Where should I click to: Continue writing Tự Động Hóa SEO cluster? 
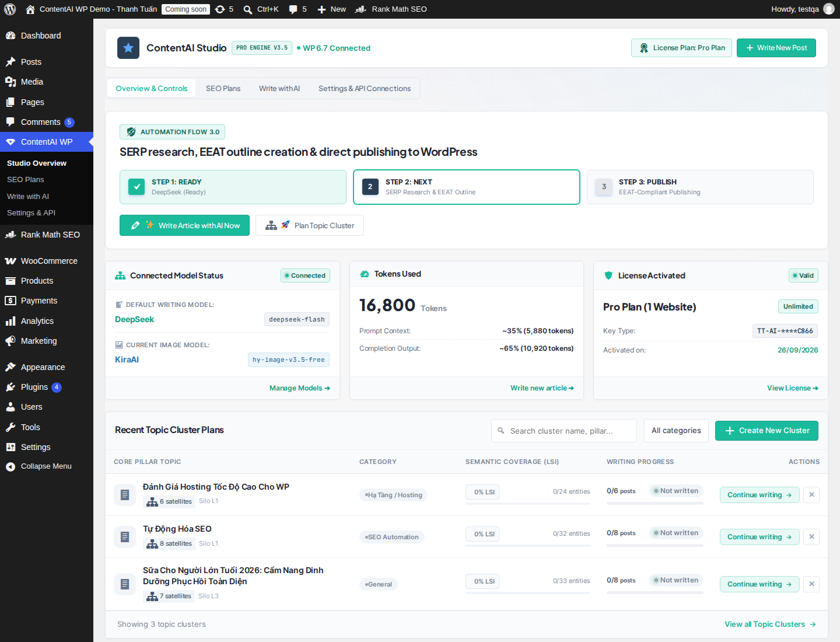pos(759,537)
